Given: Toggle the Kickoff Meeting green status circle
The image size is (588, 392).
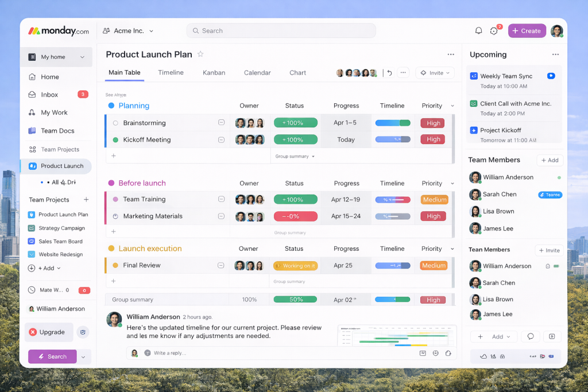Looking at the screenshot, I should click(x=115, y=139).
